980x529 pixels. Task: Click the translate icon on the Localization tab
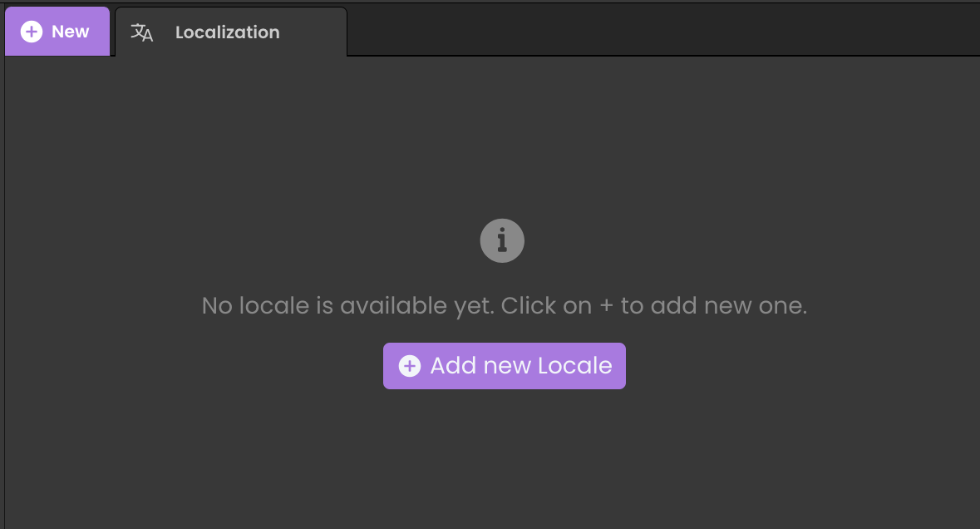coord(141,32)
